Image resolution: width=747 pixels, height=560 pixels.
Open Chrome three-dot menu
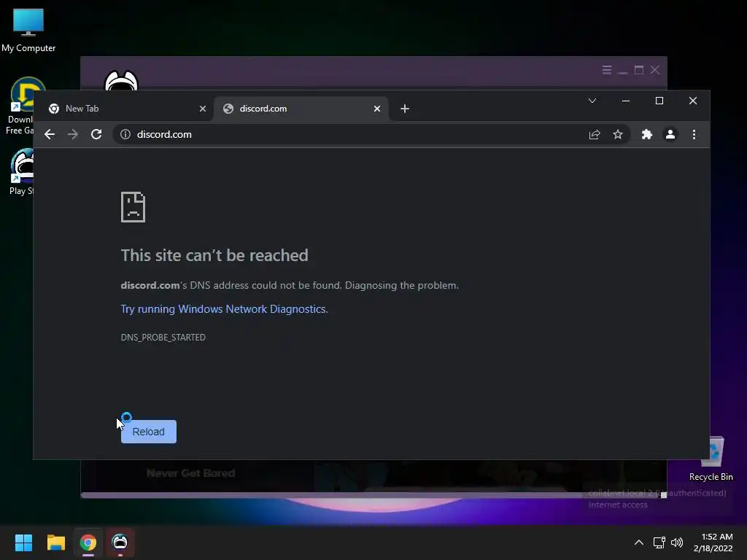point(694,134)
